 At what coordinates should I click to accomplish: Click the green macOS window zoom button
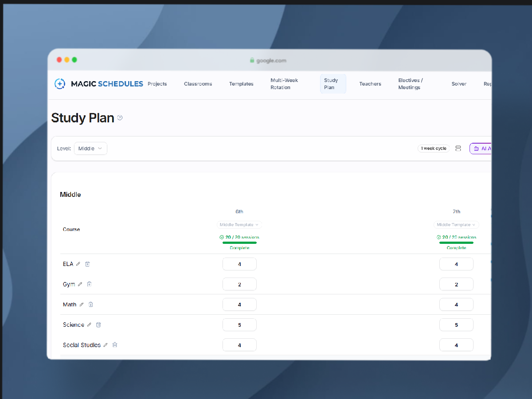[74, 60]
